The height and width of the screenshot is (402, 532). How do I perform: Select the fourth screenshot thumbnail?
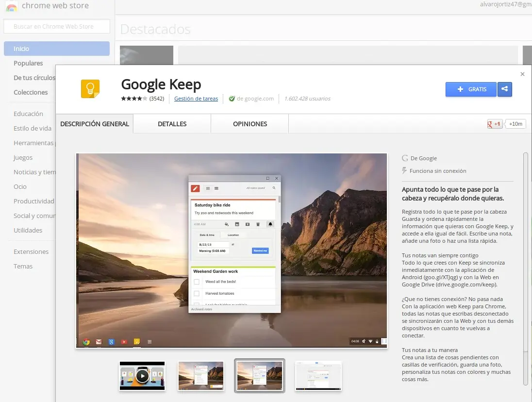coord(318,376)
